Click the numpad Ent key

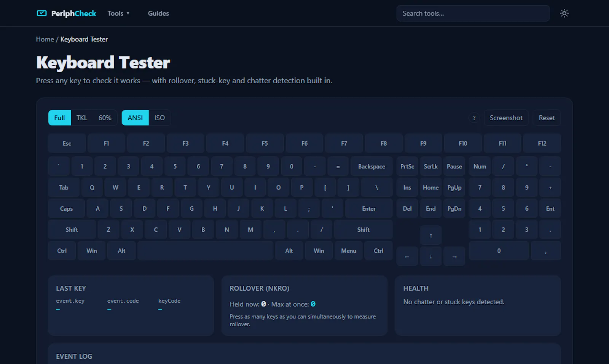click(x=550, y=209)
